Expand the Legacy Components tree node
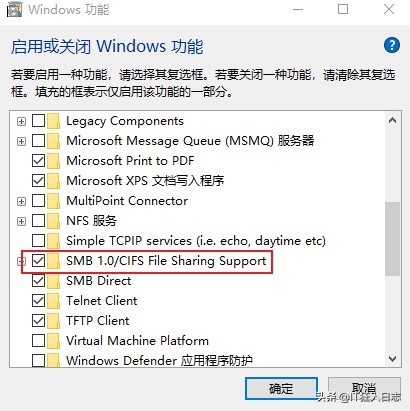The height and width of the screenshot is (411, 410). (21, 121)
